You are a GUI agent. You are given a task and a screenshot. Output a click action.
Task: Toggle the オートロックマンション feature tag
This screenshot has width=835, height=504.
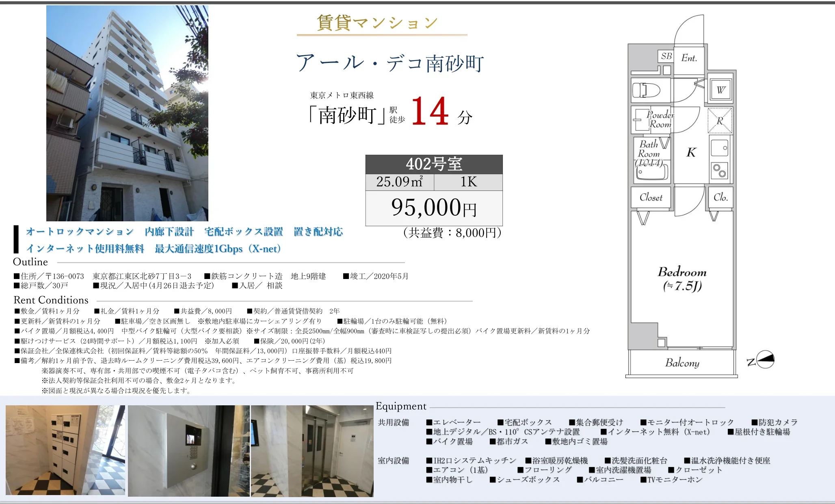[80, 231]
